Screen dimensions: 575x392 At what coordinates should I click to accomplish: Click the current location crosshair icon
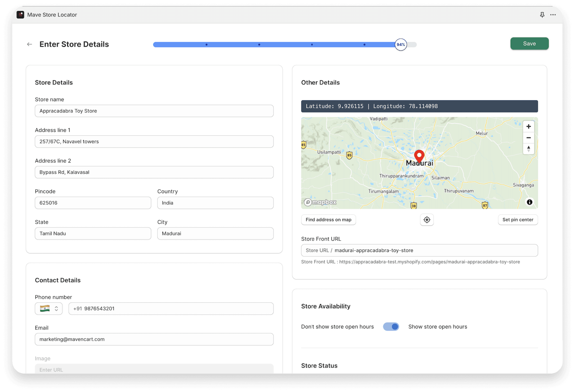point(426,219)
